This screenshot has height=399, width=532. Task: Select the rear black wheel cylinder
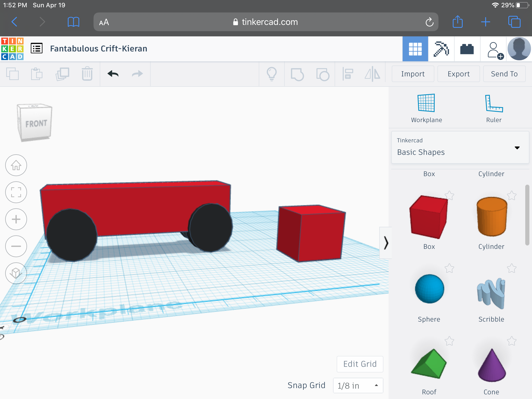(x=210, y=228)
